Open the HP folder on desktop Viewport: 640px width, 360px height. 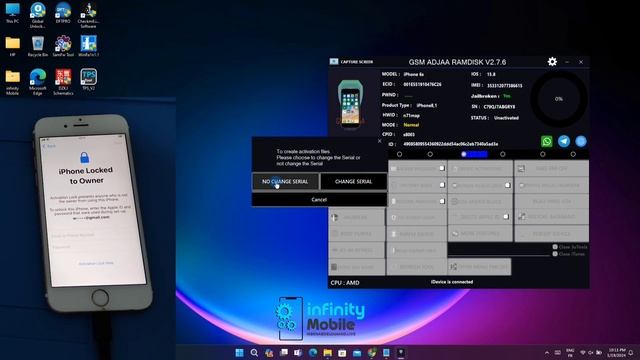[x=12, y=47]
